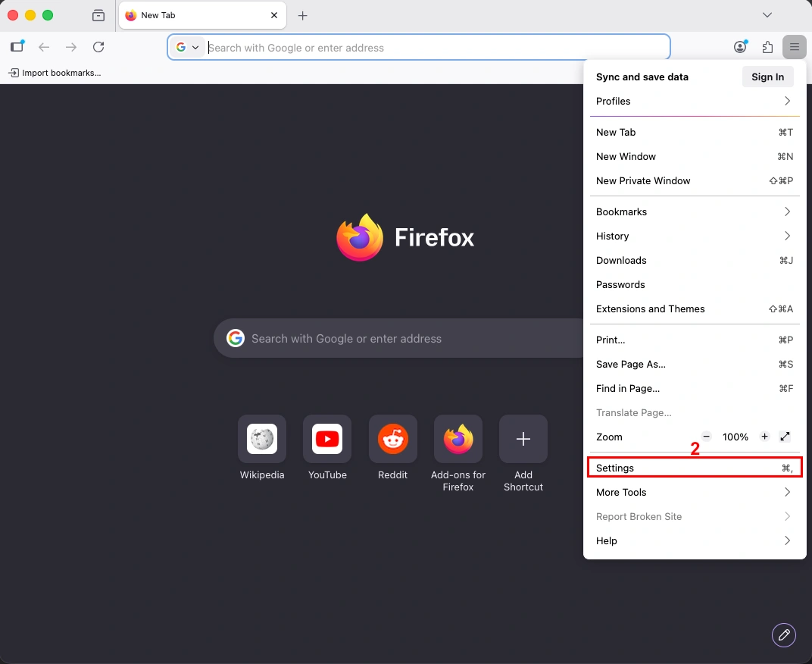Reload the page with the refresh icon
This screenshot has width=812, height=664.
coord(98,47)
